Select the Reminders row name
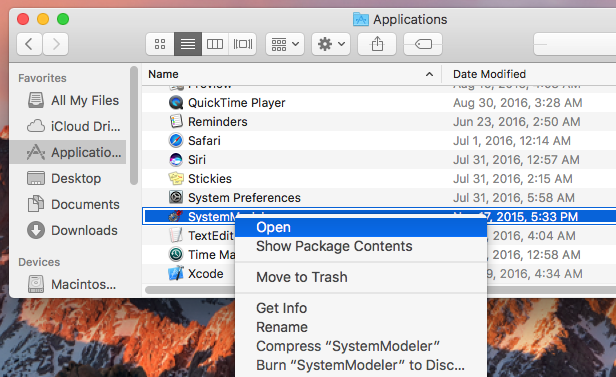The width and height of the screenshot is (616, 377). pos(218,122)
